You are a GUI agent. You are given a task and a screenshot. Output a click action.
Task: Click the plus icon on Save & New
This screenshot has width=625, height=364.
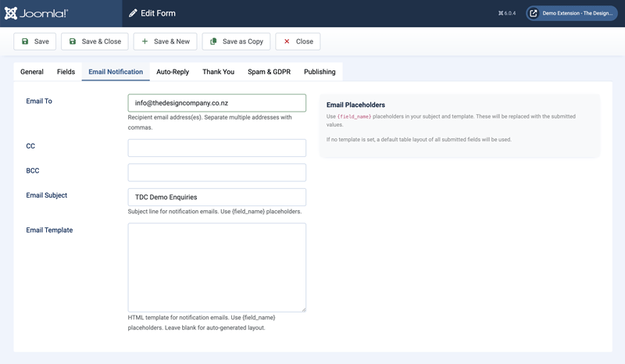tap(145, 41)
